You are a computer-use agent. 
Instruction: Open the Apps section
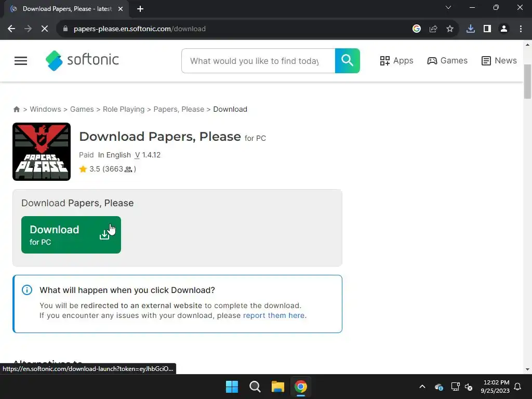click(x=396, y=61)
